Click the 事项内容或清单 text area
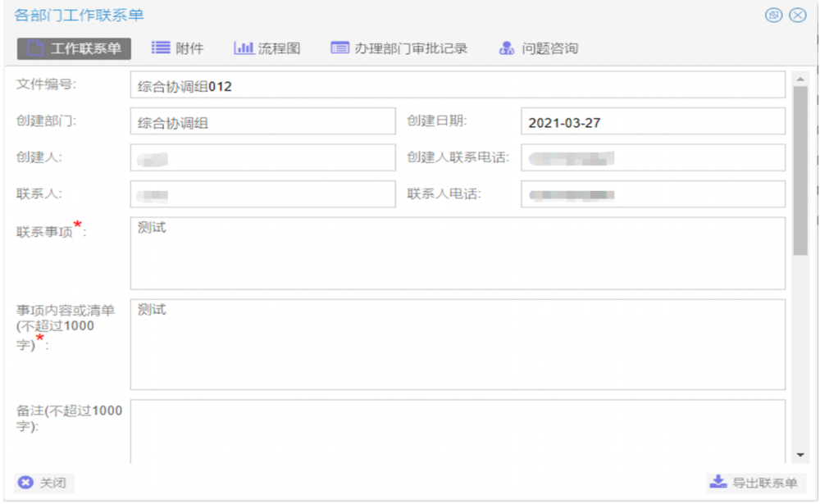820x504 pixels. (457, 344)
